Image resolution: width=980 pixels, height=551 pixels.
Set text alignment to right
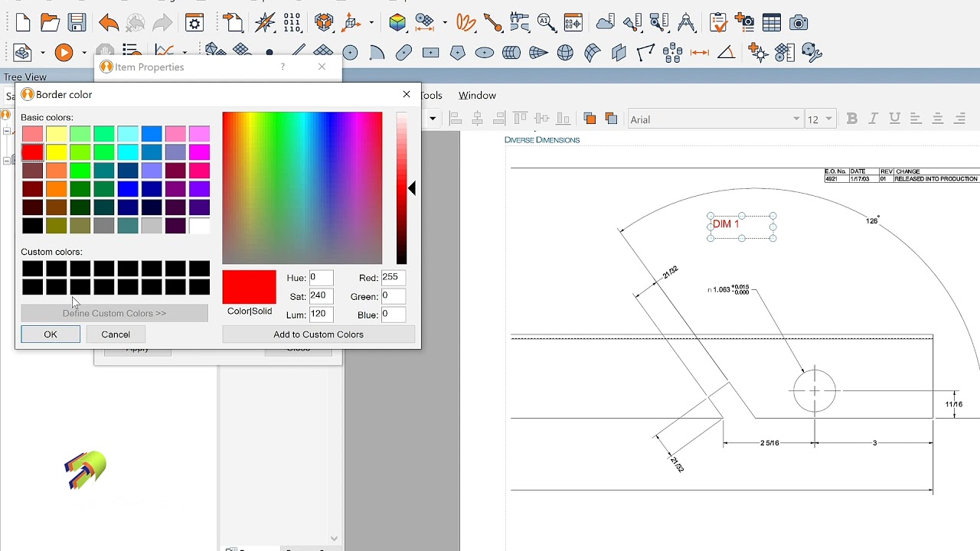(x=959, y=119)
